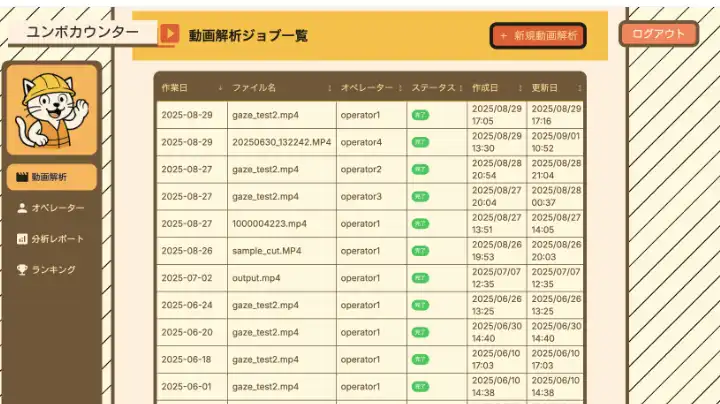This screenshot has width=720, height=404.
Task: Click the ユンボカウンター app title
Action: click(82, 32)
